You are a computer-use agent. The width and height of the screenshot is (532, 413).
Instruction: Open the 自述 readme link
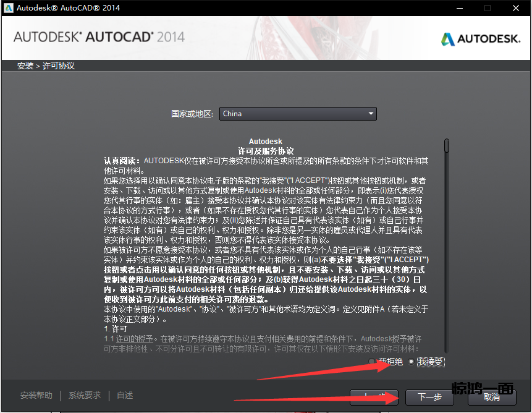point(125,396)
